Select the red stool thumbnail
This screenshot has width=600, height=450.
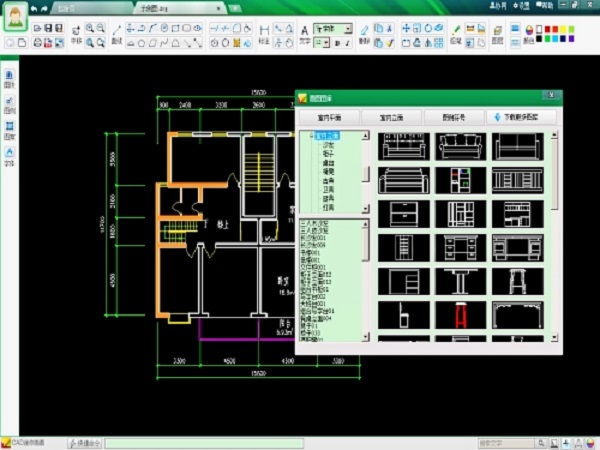pos(461,317)
